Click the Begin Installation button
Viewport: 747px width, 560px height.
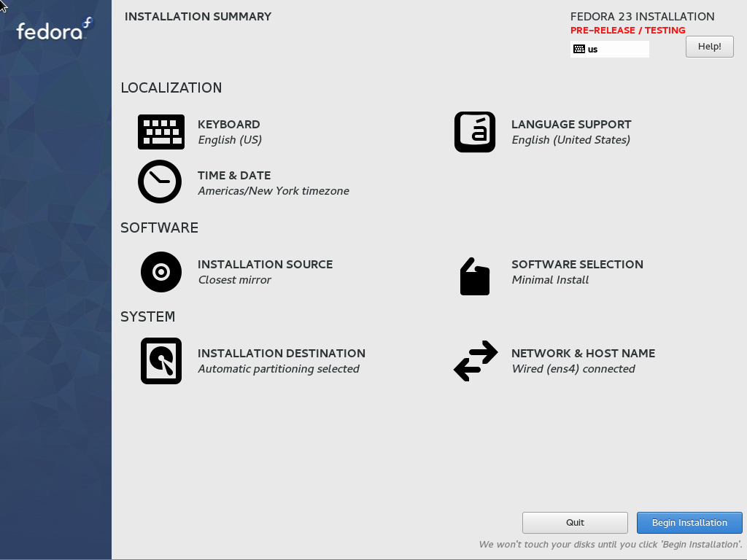click(x=689, y=523)
